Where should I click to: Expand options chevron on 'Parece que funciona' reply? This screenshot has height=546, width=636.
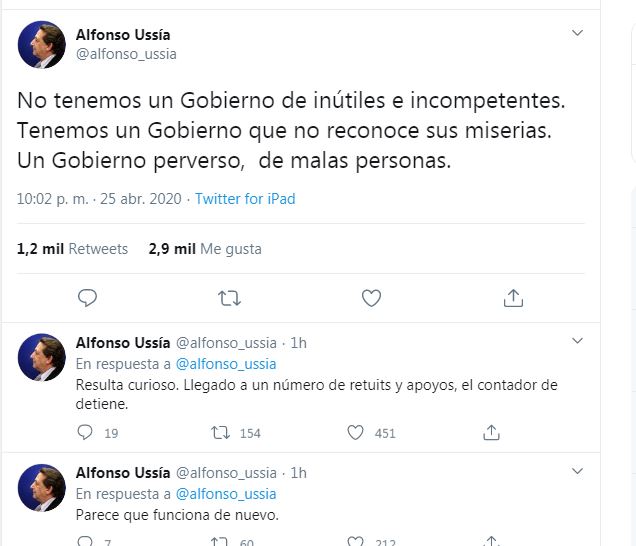(577, 472)
